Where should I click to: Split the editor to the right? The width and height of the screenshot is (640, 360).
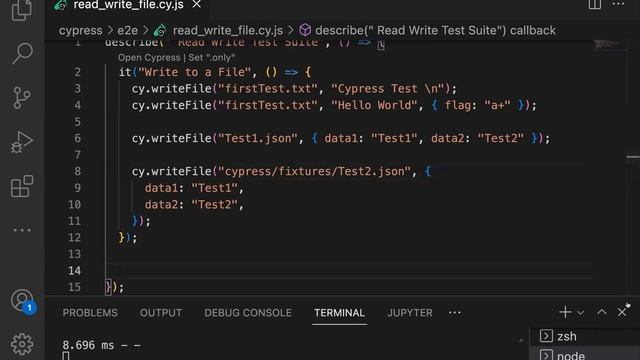595,4
